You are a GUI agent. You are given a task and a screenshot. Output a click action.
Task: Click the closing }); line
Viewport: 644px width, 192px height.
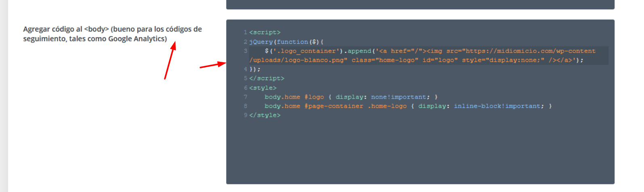[x=255, y=69]
